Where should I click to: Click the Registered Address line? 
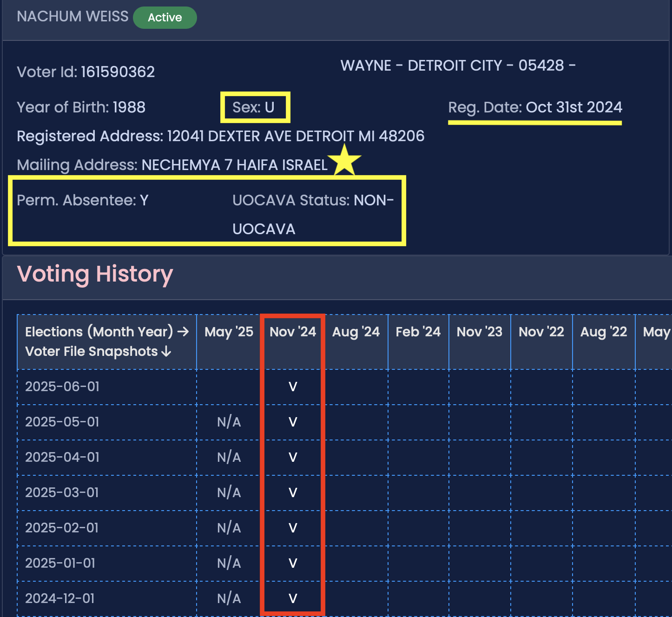220,136
